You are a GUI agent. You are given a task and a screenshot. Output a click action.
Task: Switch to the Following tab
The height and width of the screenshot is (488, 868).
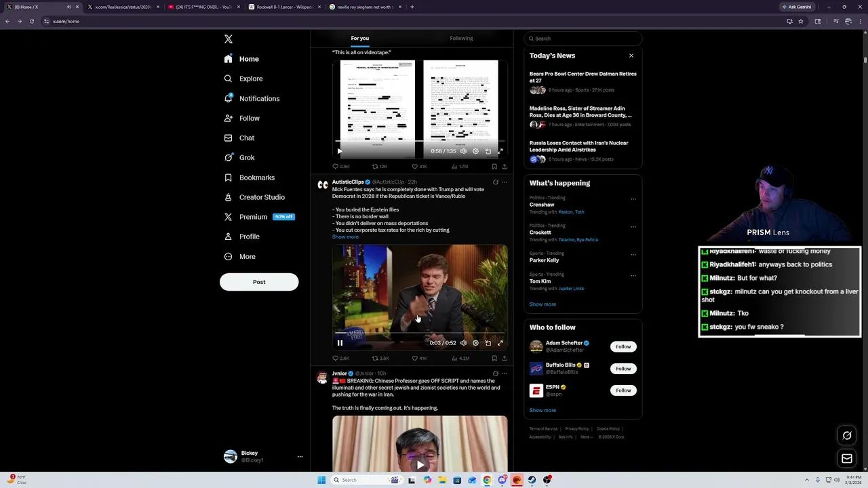click(x=461, y=39)
